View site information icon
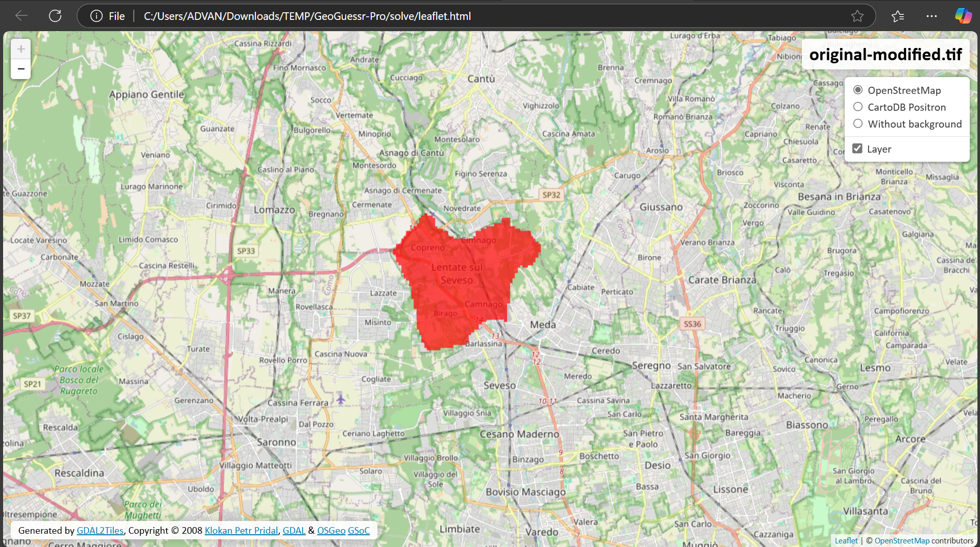980x547 pixels. [x=96, y=16]
